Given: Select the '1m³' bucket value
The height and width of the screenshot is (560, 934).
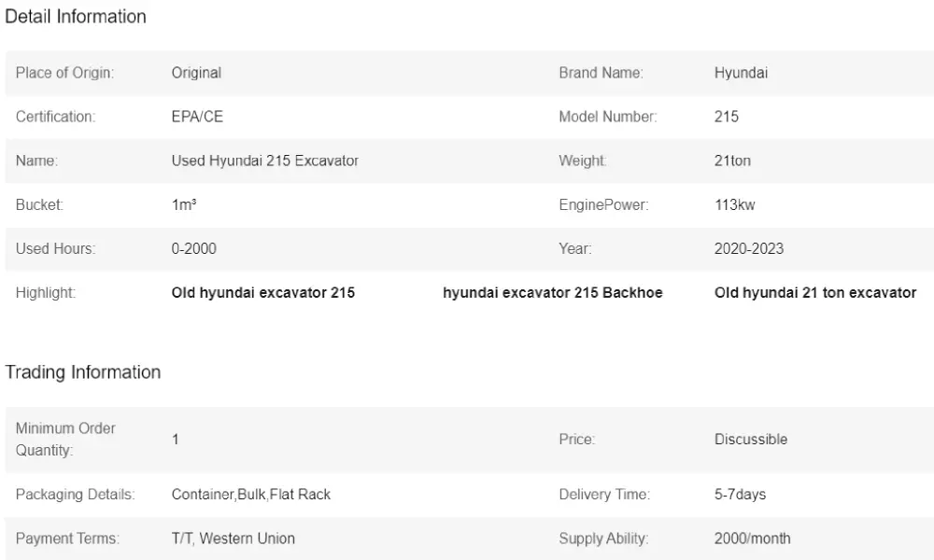Looking at the screenshot, I should tap(184, 204).
